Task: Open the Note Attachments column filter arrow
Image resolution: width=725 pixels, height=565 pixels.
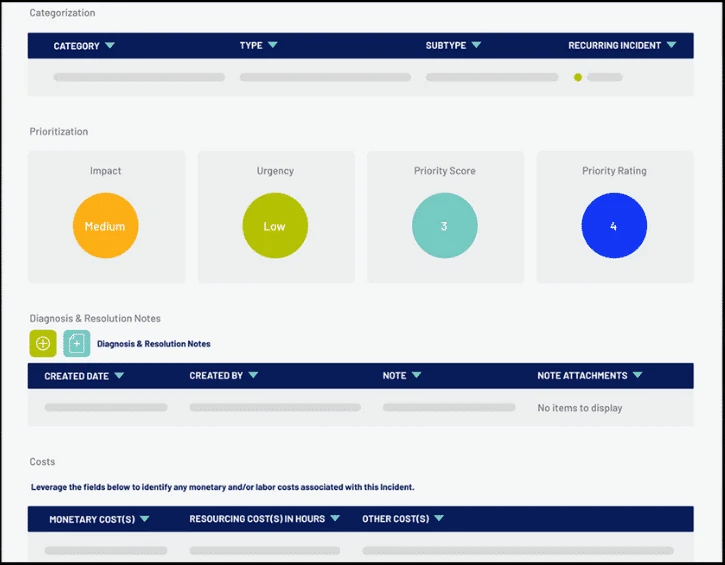Action: point(638,375)
